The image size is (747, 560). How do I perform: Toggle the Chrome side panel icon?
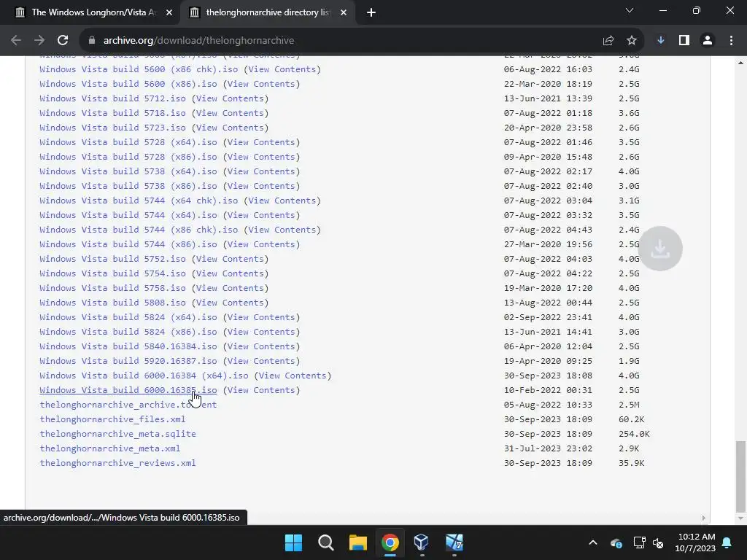click(x=684, y=41)
